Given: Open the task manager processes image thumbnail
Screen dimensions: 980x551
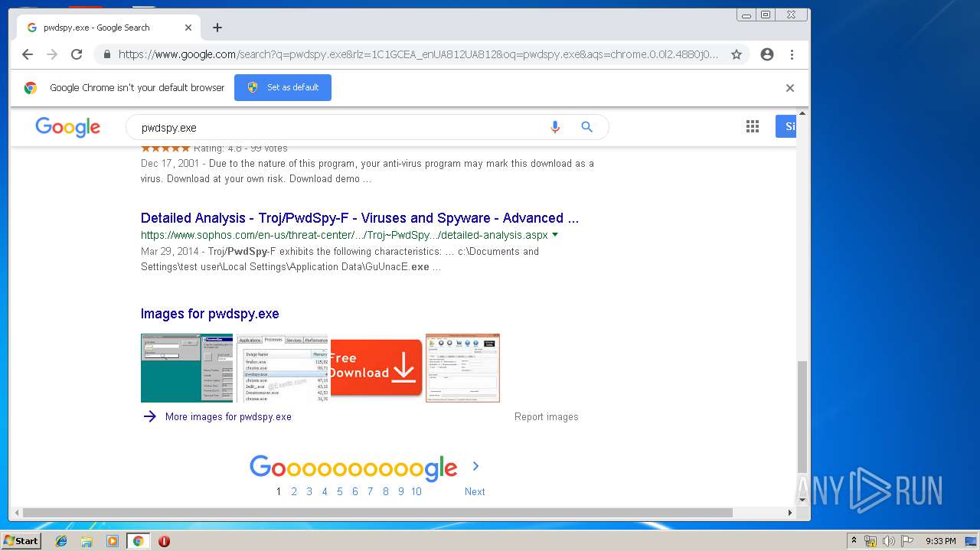Looking at the screenshot, I should click(283, 368).
